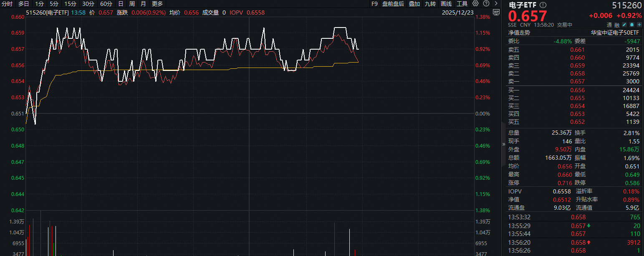This screenshot has width=644, height=256.
Task: Click the right arrow to expand toolbar
Action: [496, 3]
